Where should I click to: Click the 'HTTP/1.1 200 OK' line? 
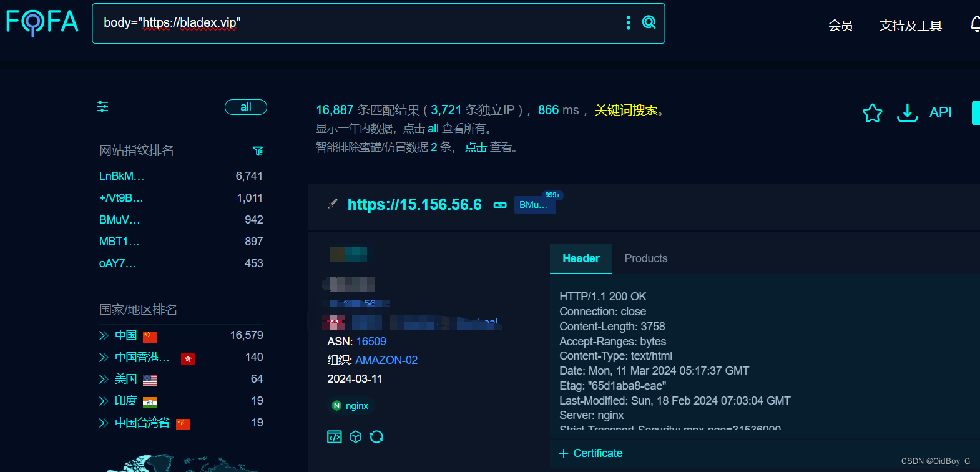(603, 297)
